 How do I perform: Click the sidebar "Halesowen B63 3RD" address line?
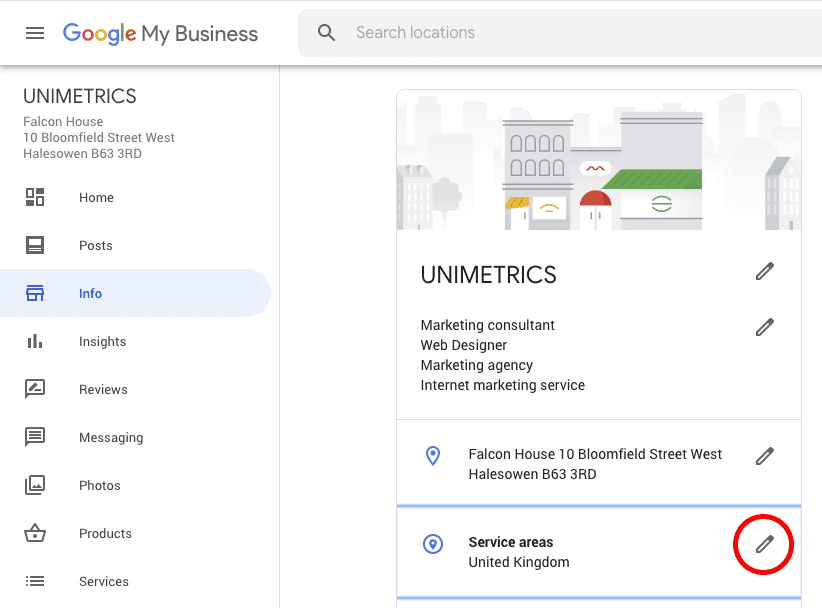tap(82, 154)
